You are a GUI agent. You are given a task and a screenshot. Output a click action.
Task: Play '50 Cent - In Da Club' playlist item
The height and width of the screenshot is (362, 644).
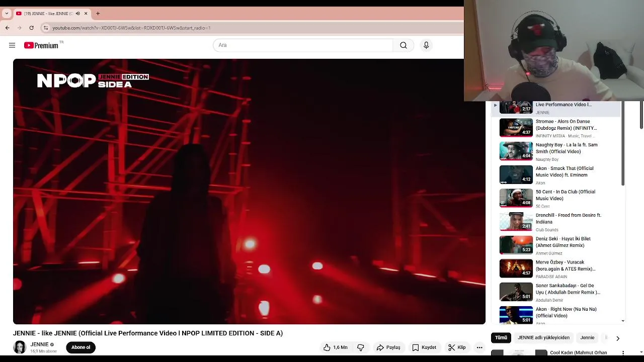coord(557,198)
